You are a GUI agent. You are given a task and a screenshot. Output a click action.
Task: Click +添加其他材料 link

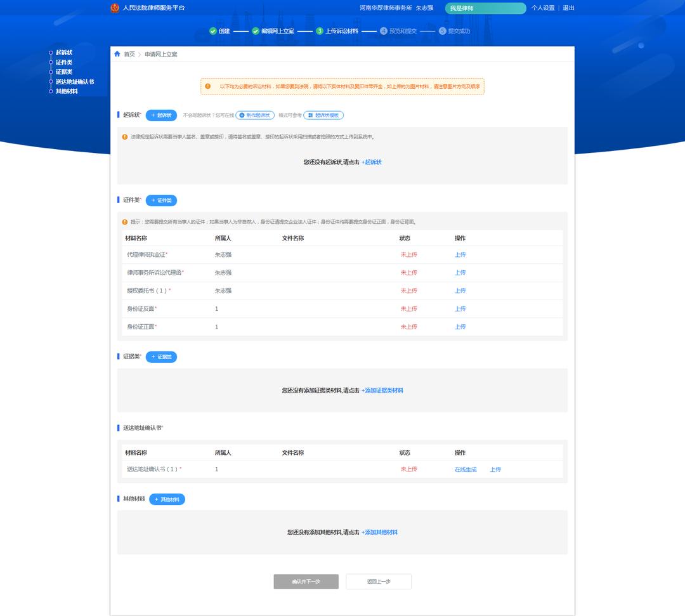click(380, 532)
